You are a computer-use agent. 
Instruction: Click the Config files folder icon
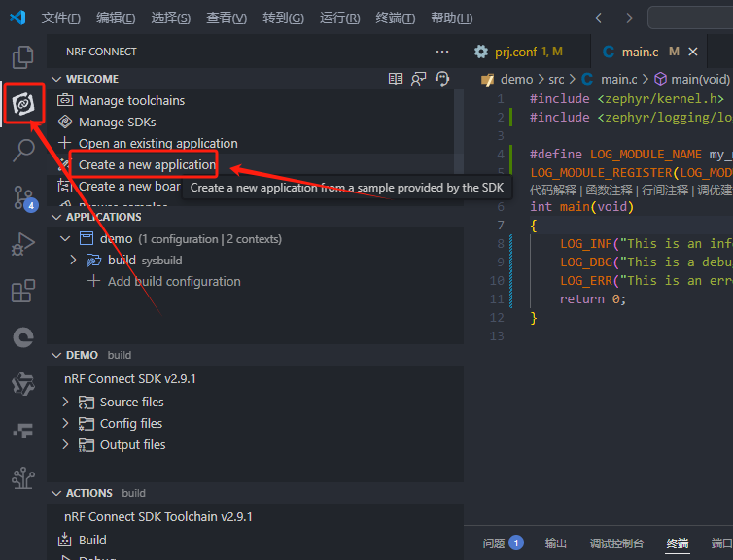86,424
